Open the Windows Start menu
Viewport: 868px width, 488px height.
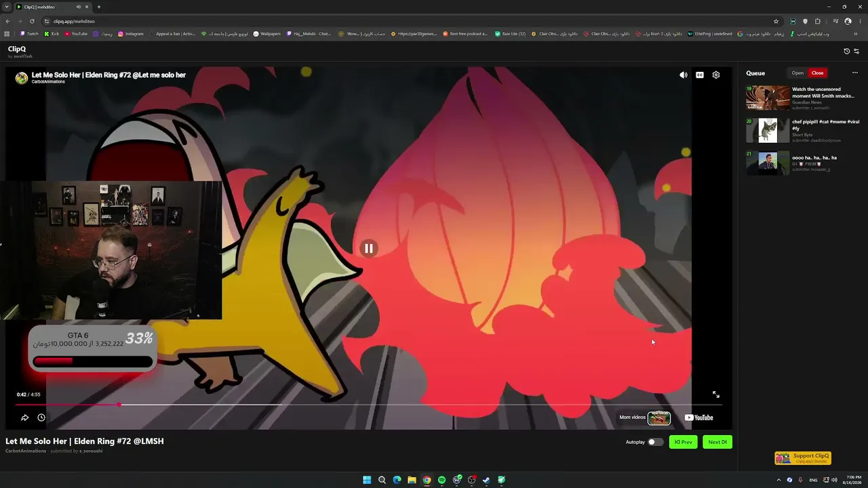[x=367, y=480]
